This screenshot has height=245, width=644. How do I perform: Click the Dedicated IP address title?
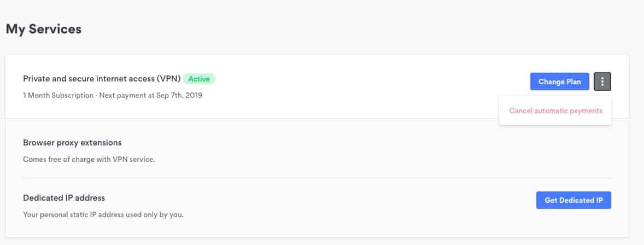click(64, 198)
